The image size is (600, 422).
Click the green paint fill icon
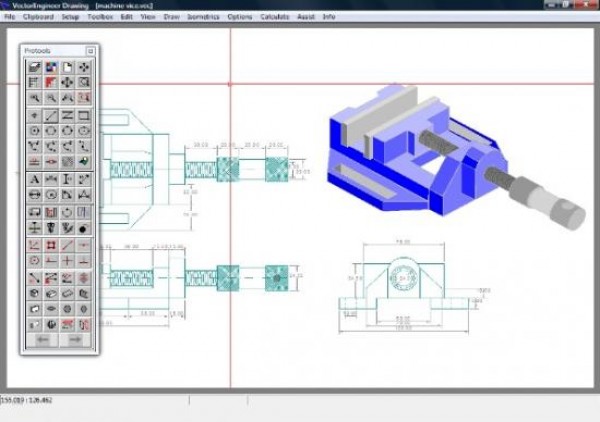(x=84, y=162)
